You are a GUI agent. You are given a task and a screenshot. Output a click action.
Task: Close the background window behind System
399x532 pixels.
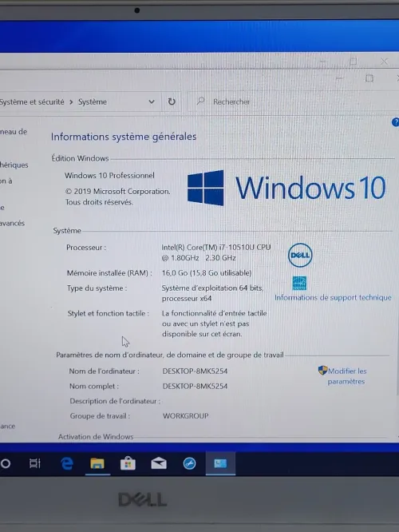coord(384,62)
